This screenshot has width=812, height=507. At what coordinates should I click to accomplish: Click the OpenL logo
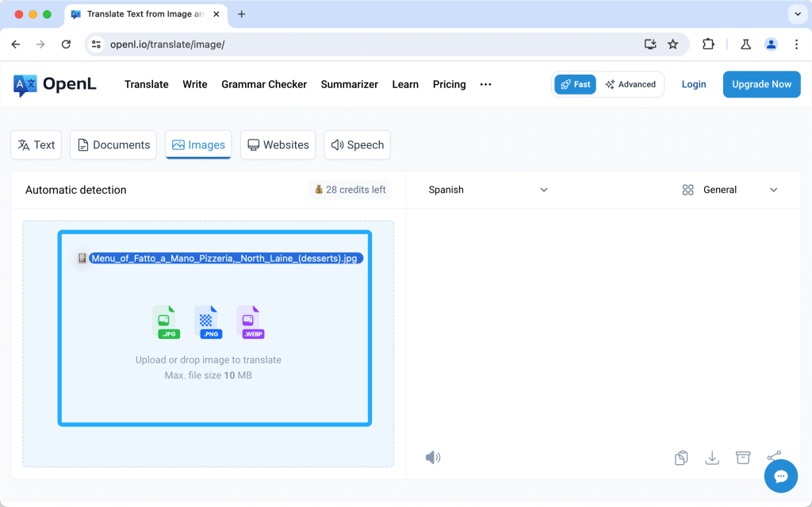point(55,84)
